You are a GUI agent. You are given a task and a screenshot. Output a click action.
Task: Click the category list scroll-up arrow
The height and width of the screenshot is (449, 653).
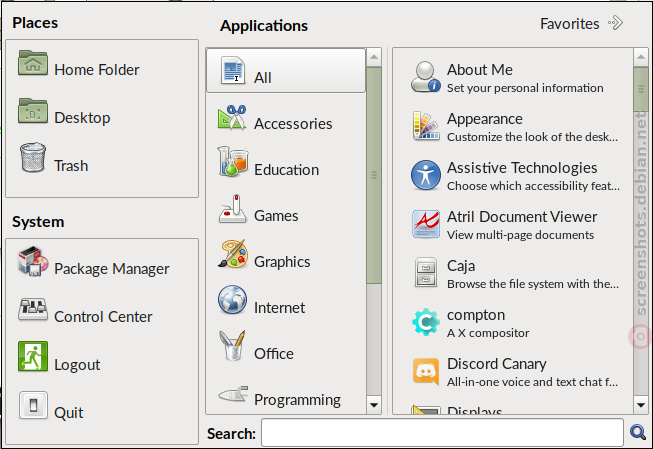(374, 57)
